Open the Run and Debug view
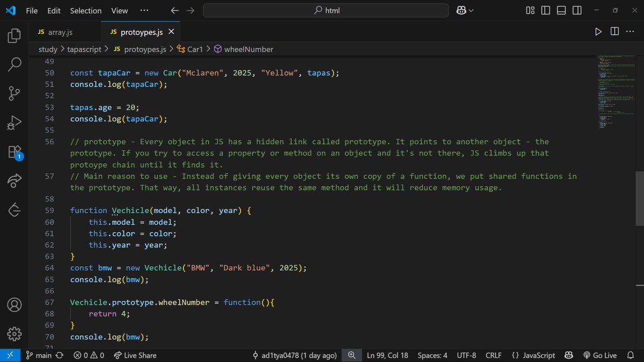 click(x=14, y=123)
